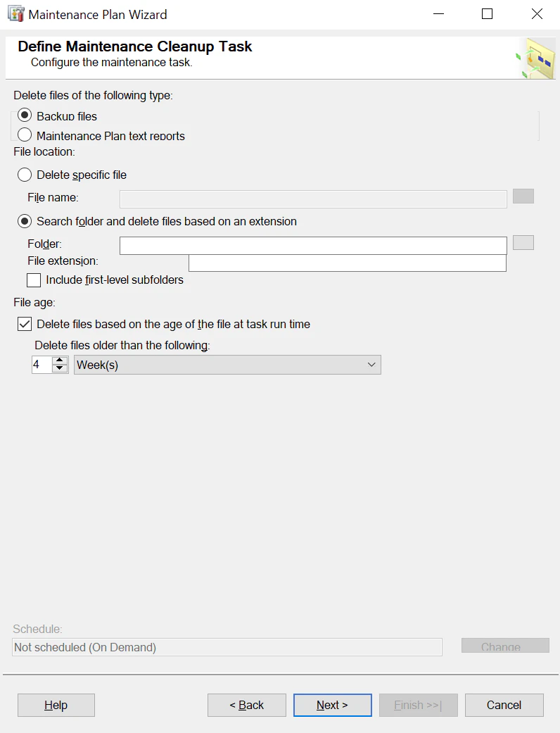Click the File extension input box
The image size is (560, 733).
pos(348,263)
